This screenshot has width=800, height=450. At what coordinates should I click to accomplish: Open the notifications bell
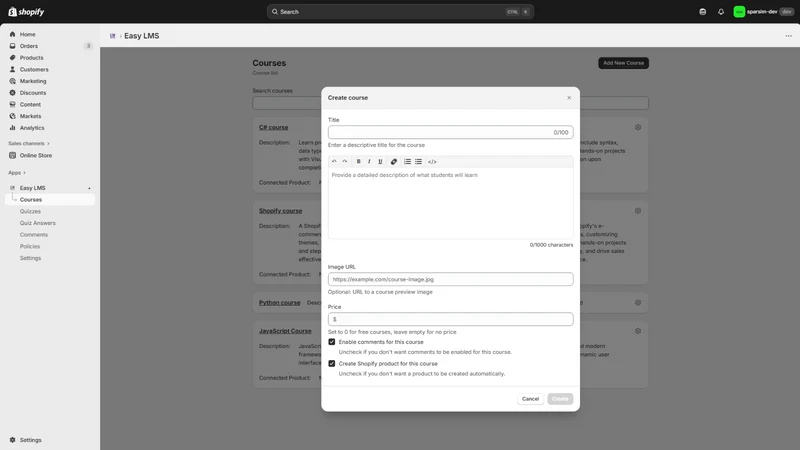(721, 12)
